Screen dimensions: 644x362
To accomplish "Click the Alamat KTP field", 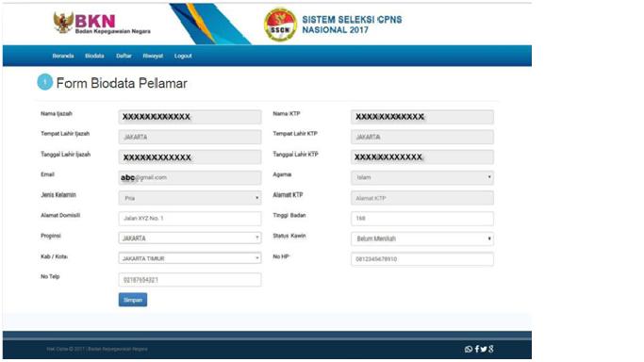I will click(x=422, y=198).
